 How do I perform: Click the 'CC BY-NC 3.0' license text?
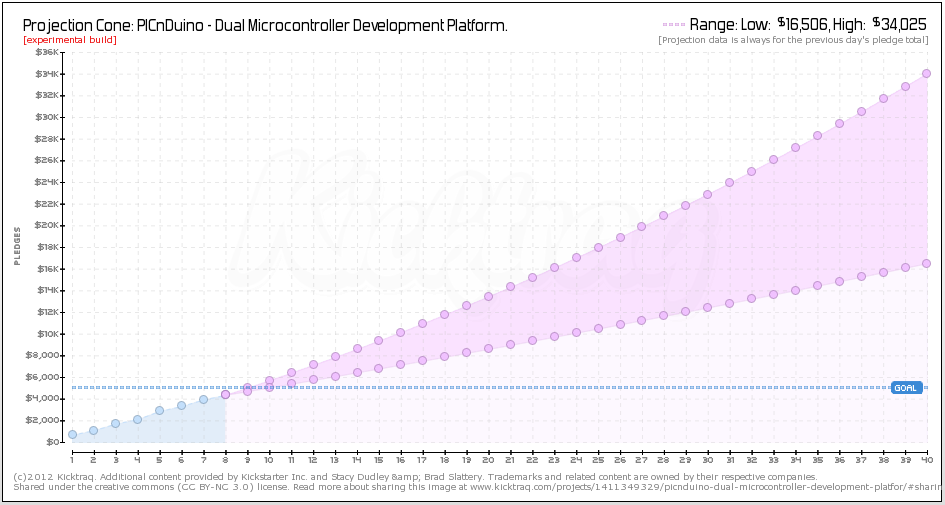click(x=211, y=486)
